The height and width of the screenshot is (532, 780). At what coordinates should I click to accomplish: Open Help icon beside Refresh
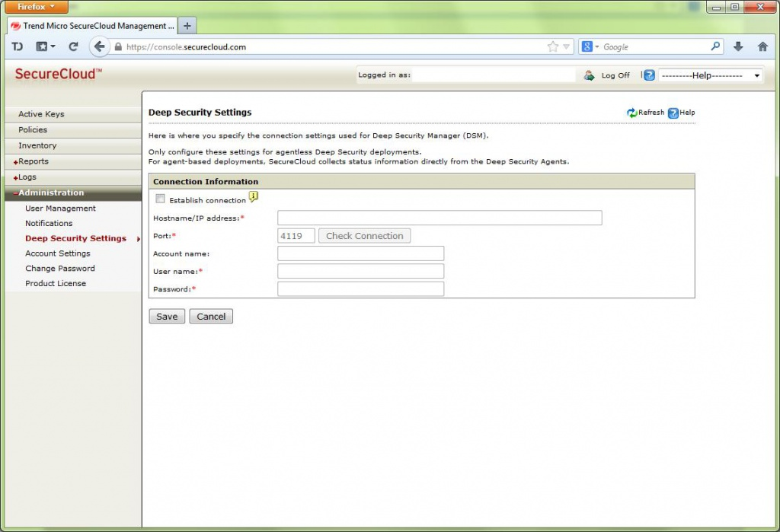pyautogui.click(x=673, y=113)
